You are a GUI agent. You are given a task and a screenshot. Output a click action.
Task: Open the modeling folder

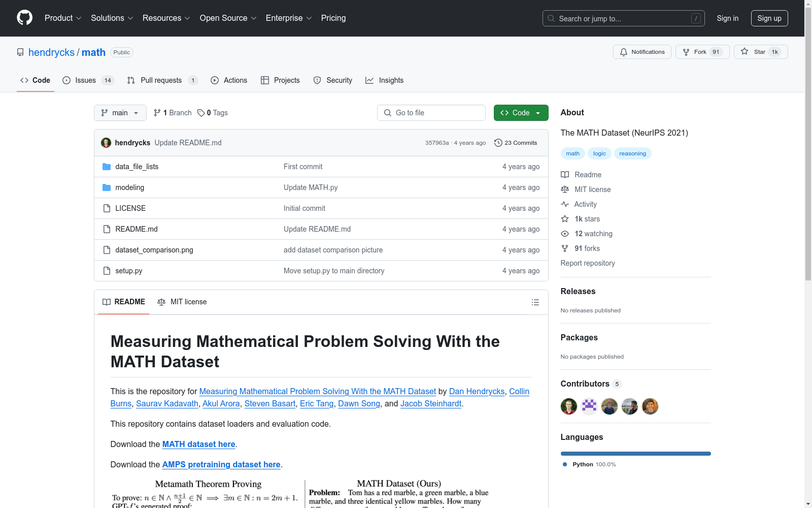pos(129,187)
